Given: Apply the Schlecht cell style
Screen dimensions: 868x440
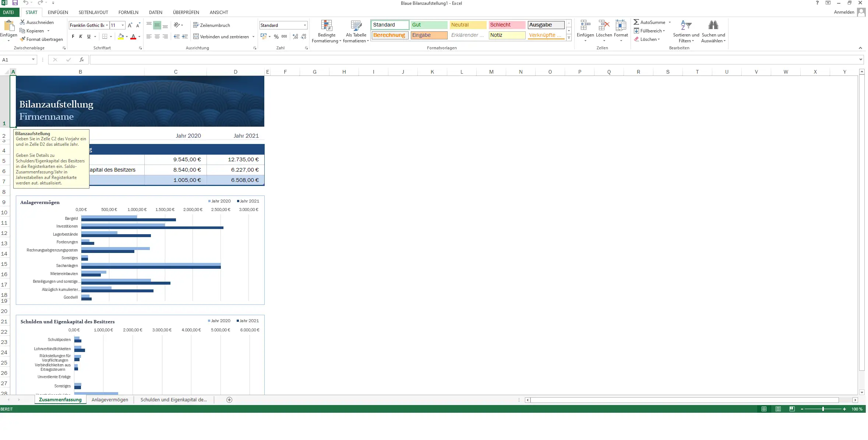Looking at the screenshot, I should [507, 25].
